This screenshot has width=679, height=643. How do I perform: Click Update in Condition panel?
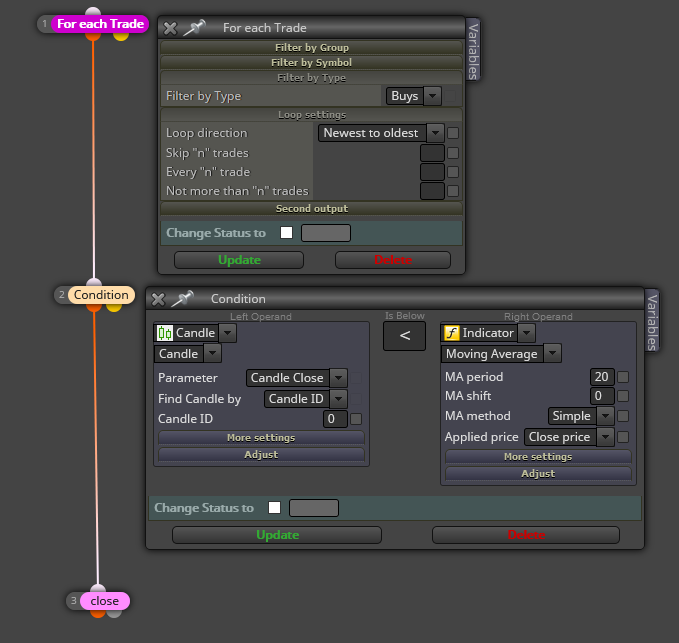[x=277, y=535]
